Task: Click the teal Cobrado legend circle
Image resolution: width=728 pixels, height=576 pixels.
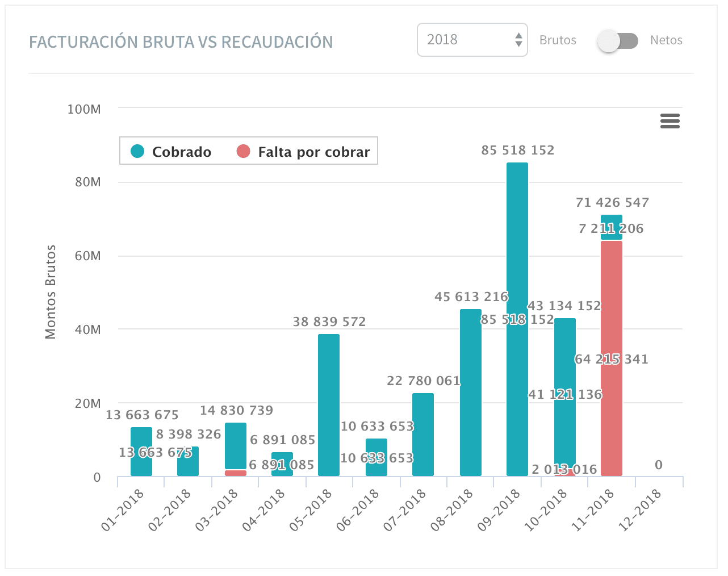Action: (137, 151)
